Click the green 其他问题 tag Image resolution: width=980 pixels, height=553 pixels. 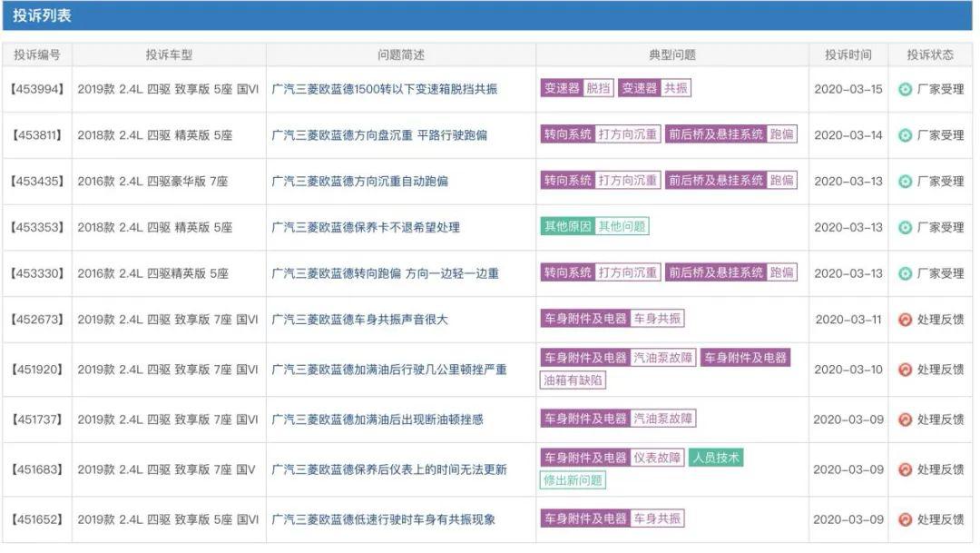(622, 226)
